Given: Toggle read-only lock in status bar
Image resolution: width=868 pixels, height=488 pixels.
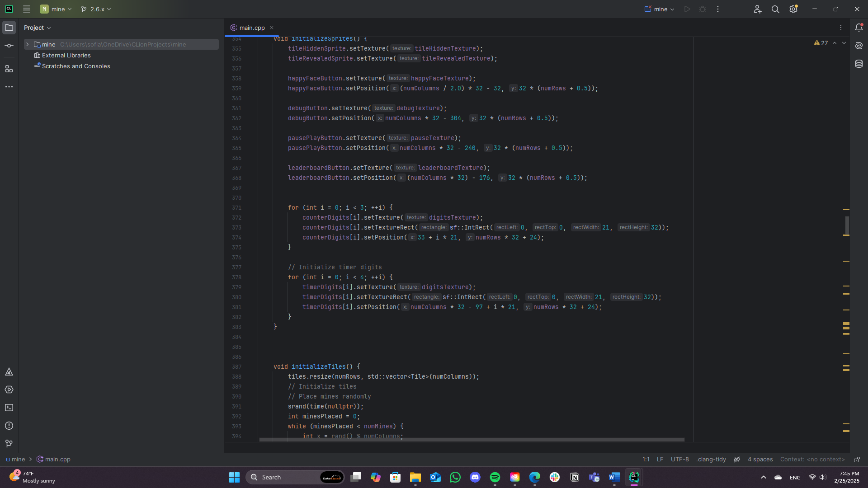Looking at the screenshot, I should (857, 460).
